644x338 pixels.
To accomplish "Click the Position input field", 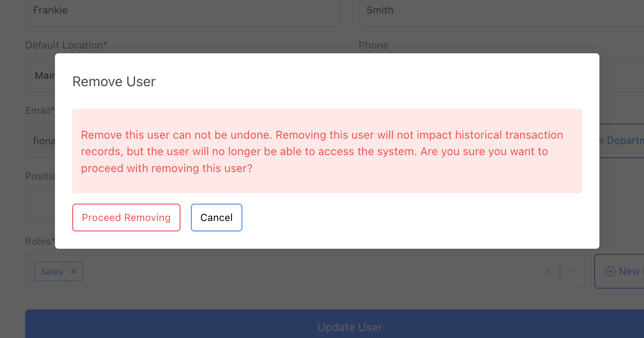I will coord(40,206).
